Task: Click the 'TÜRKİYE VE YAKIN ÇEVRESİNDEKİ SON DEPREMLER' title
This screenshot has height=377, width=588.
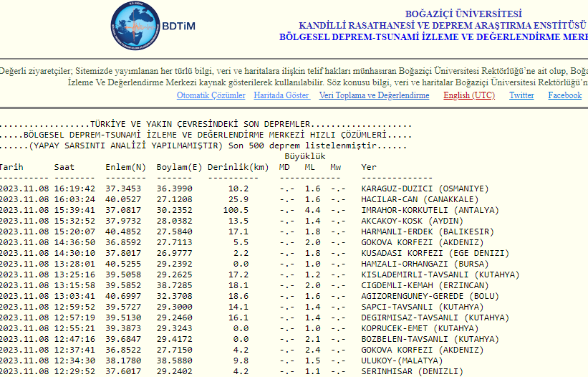Action: click(201, 124)
